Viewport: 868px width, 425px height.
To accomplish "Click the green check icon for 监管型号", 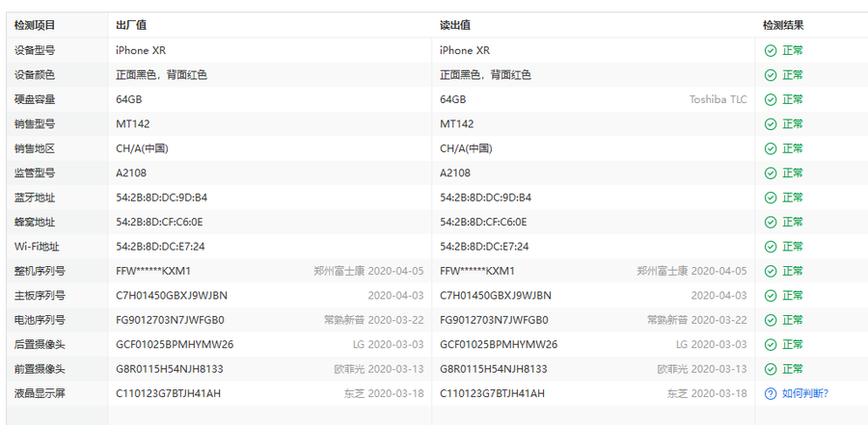I will 771,173.
